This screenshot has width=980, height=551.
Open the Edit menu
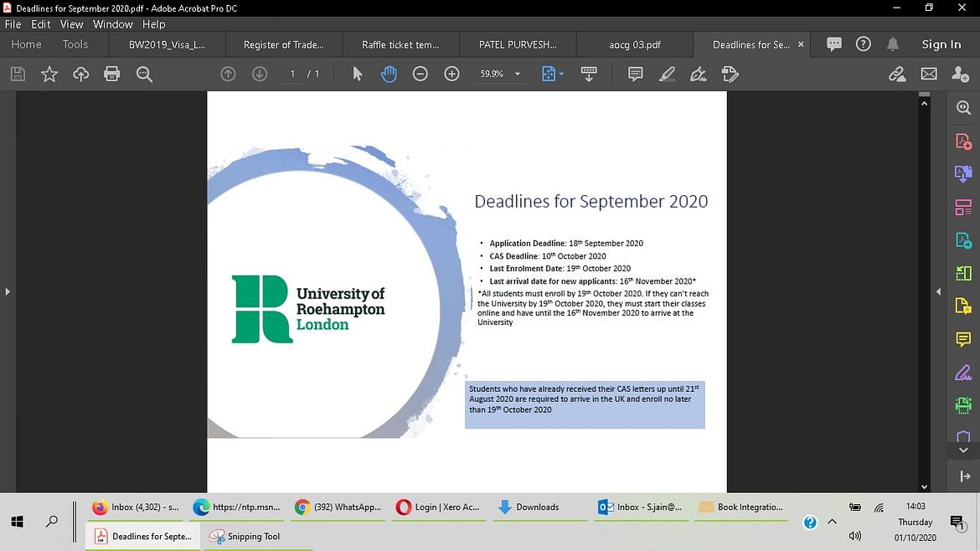(41, 24)
